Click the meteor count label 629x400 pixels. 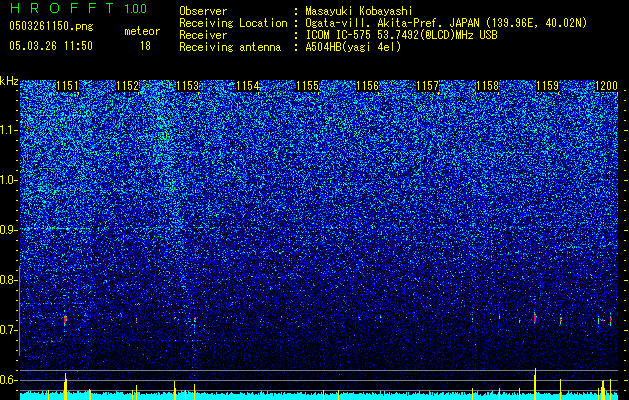[142, 31]
